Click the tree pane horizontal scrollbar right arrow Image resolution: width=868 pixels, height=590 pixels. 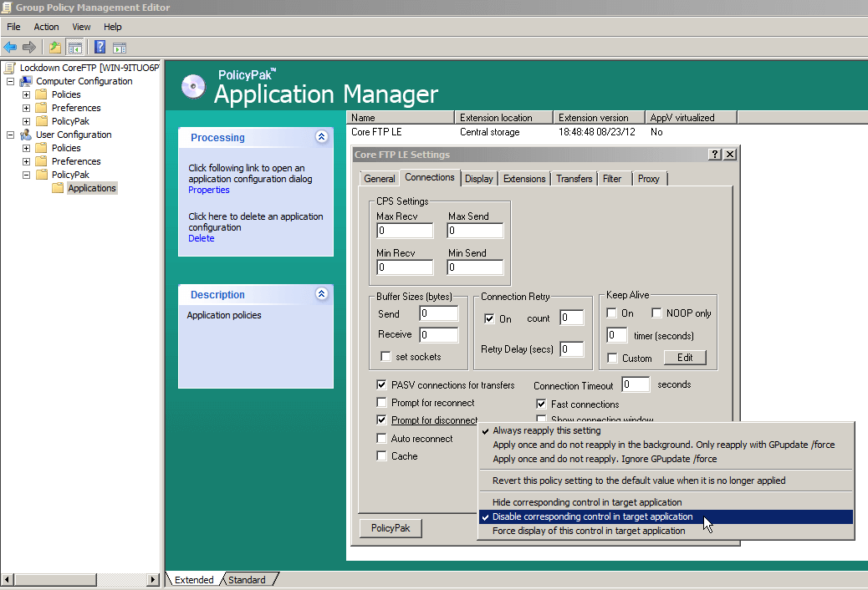(x=153, y=579)
